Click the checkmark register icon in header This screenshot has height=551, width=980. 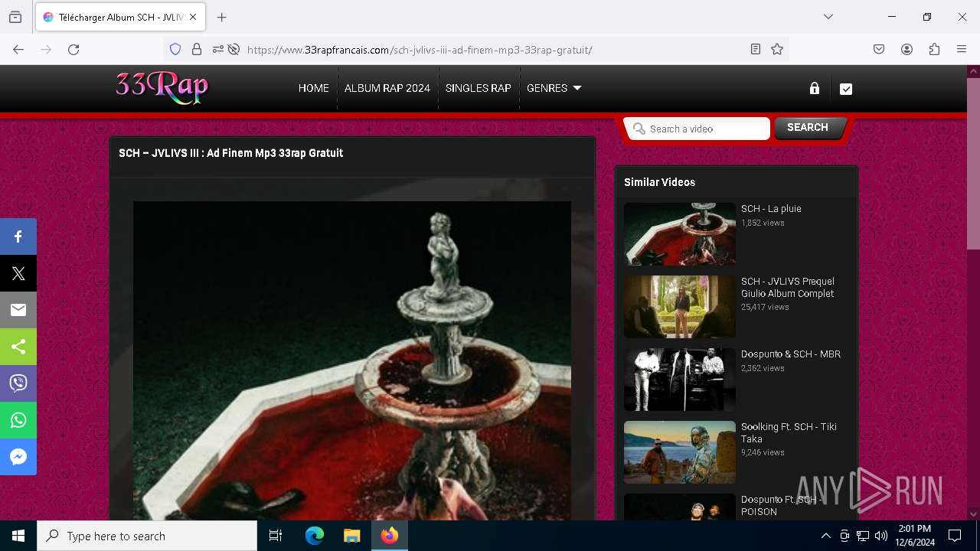pos(846,89)
